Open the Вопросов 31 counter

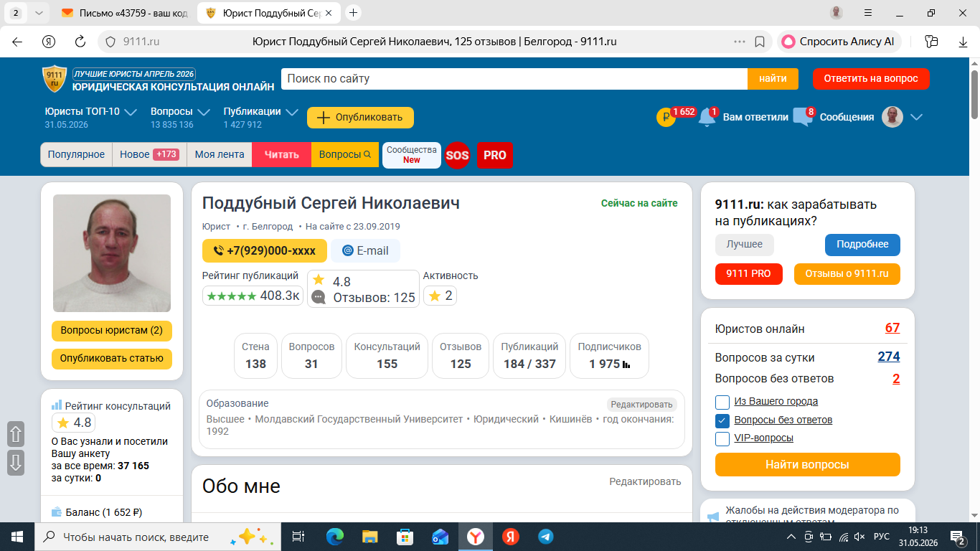(311, 355)
